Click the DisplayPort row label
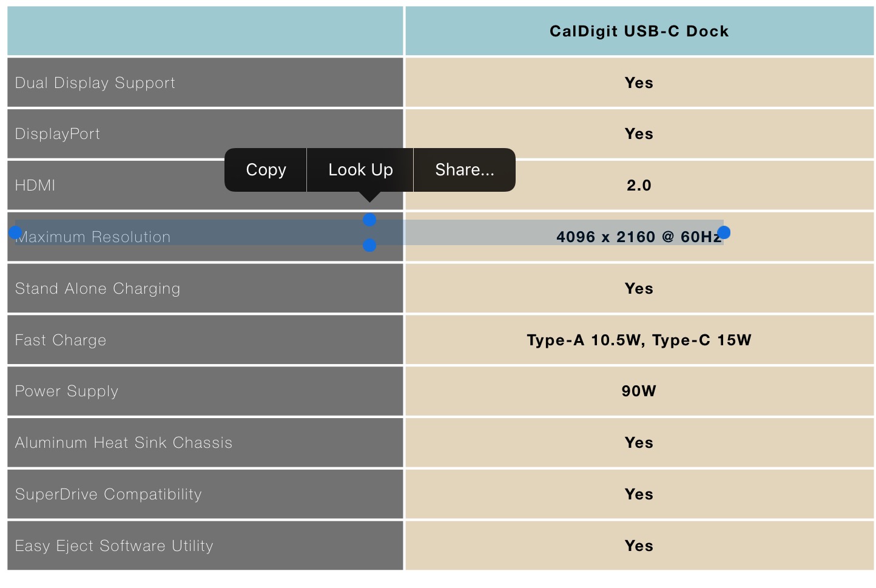Screen dimensions: 876x588 click(x=58, y=134)
